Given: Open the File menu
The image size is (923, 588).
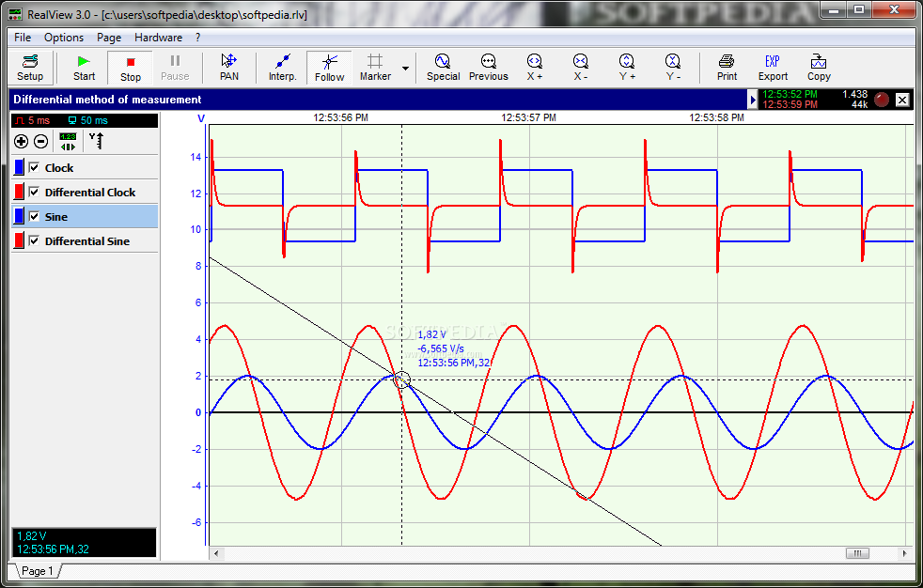Looking at the screenshot, I should (23, 38).
